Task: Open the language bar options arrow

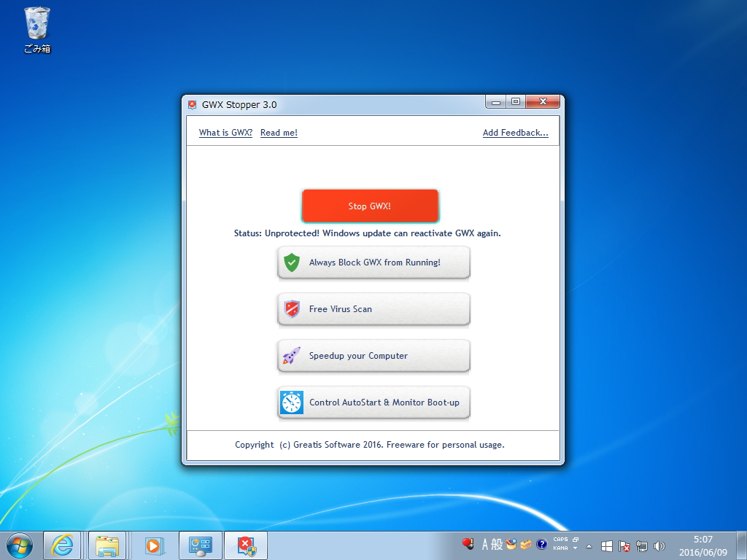Action: click(576, 548)
